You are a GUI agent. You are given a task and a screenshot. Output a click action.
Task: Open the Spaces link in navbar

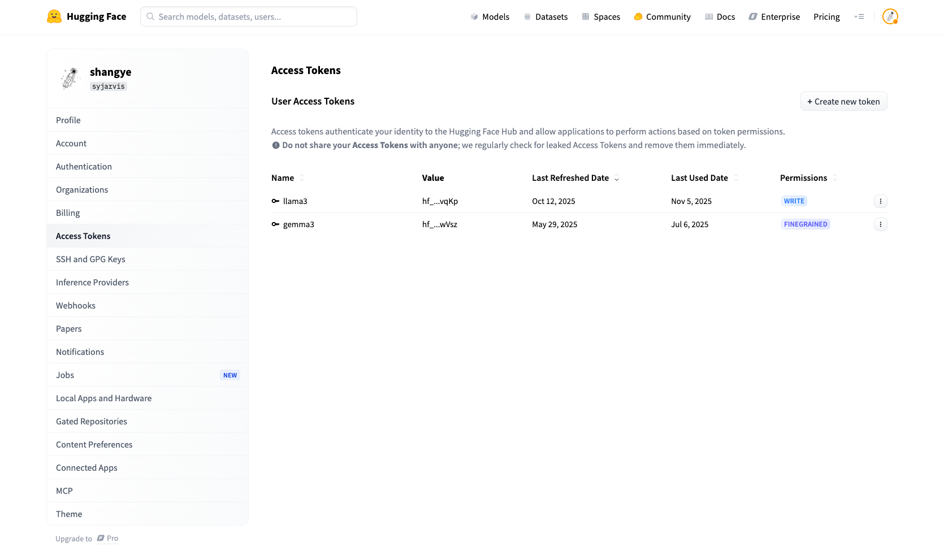coord(601,17)
